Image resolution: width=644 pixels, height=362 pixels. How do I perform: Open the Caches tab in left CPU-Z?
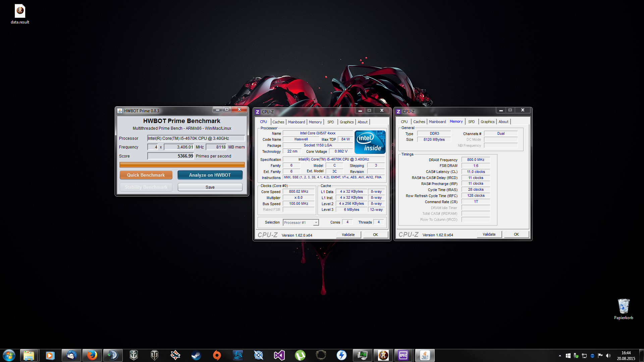coord(278,122)
